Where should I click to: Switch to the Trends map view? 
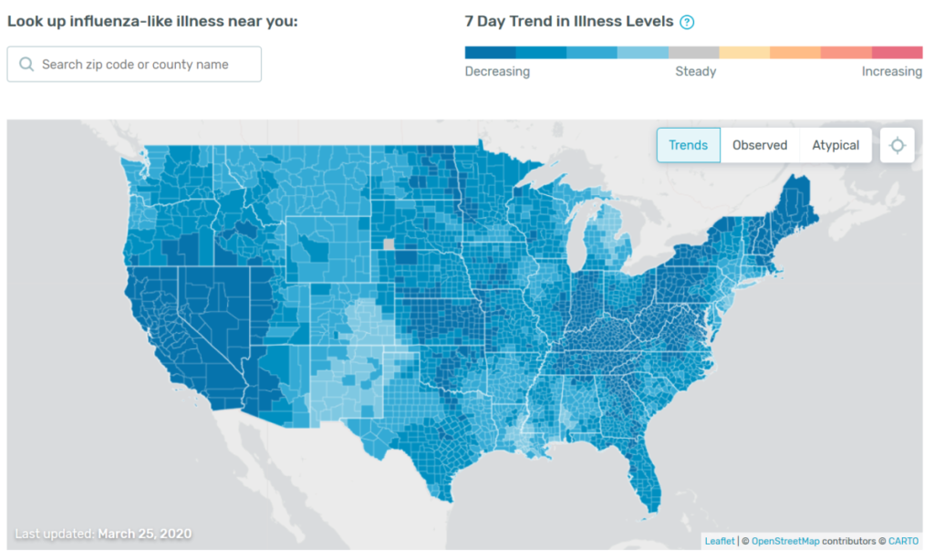[689, 145]
